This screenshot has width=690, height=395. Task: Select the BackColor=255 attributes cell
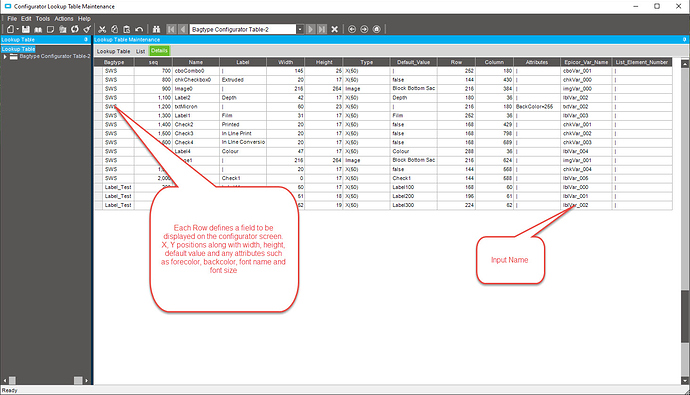click(x=536, y=107)
